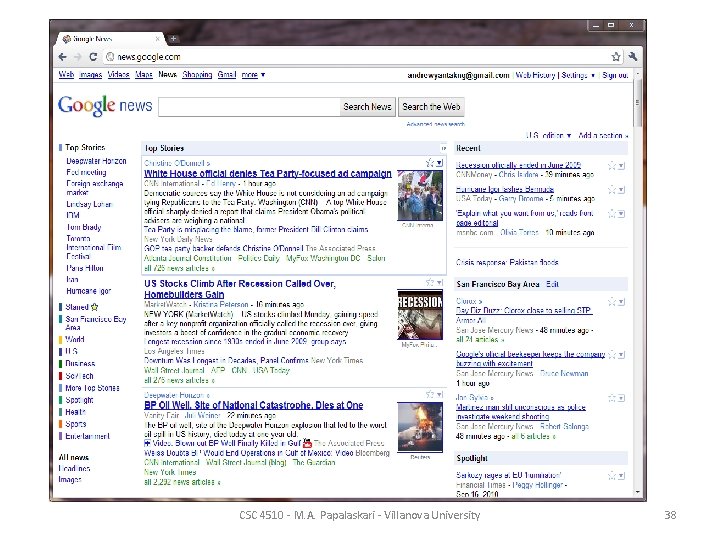Click the Search News button
The height and width of the screenshot is (540, 720).
tap(367, 107)
